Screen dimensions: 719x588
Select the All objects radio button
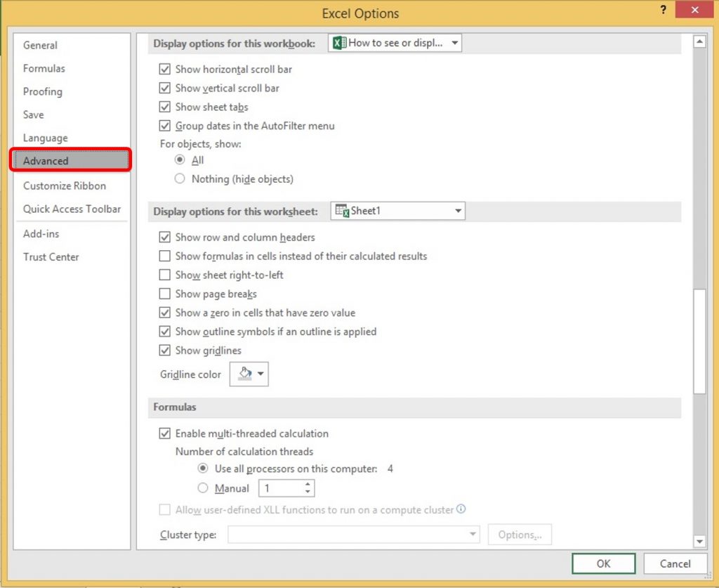pyautogui.click(x=180, y=159)
